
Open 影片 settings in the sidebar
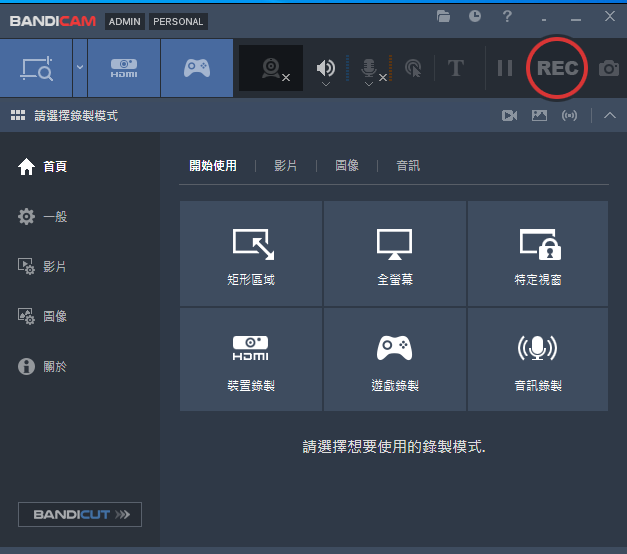point(42,266)
